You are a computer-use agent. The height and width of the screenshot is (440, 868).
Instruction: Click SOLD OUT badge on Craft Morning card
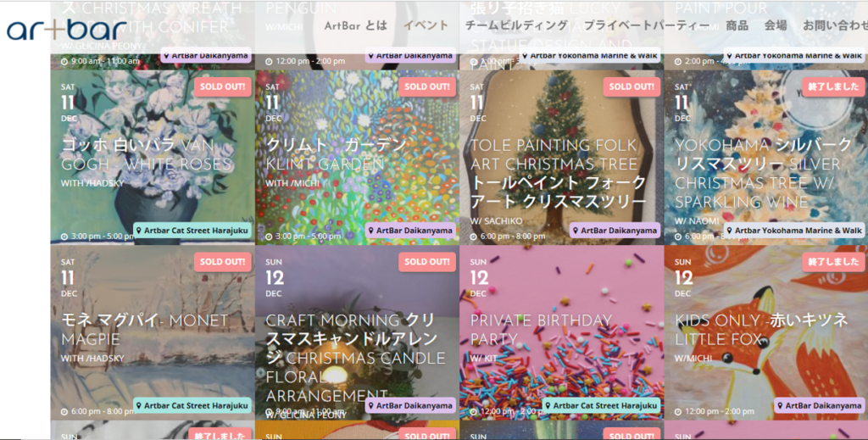[427, 262]
